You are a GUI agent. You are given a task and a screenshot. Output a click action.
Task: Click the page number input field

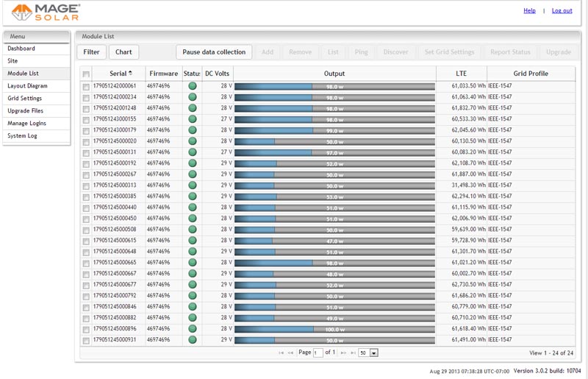pyautogui.click(x=318, y=353)
